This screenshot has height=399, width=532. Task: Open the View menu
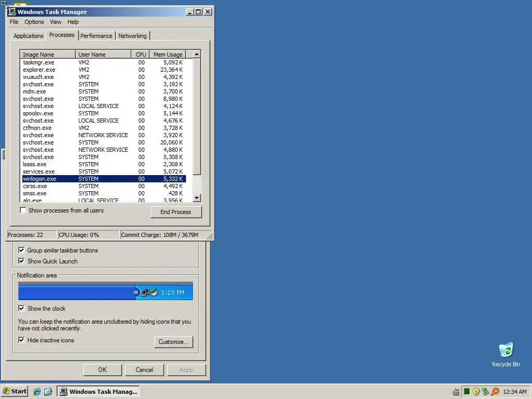56,22
